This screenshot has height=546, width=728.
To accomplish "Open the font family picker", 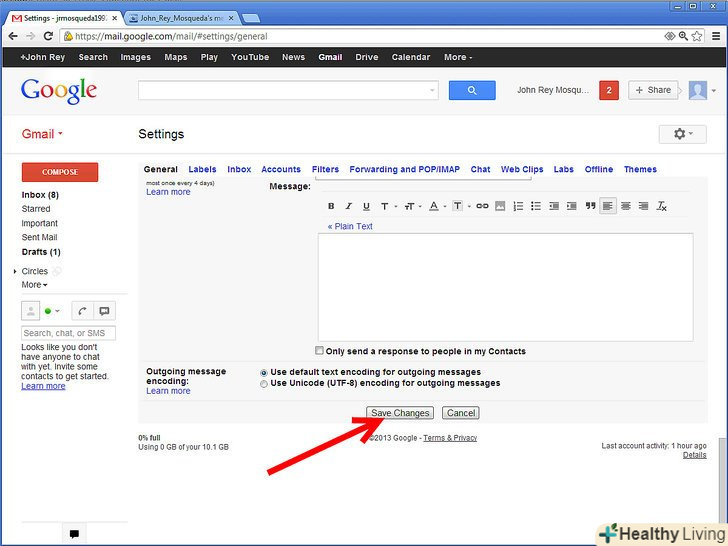I will pyautogui.click(x=388, y=206).
